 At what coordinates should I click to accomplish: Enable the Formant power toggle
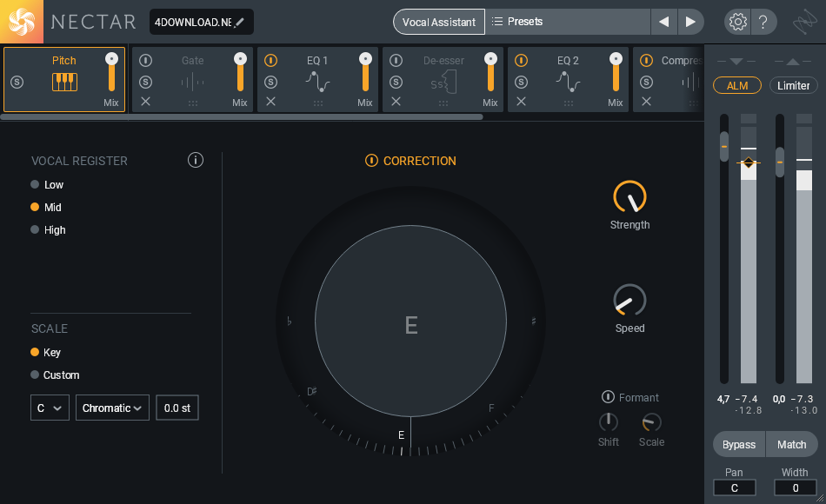pos(608,397)
